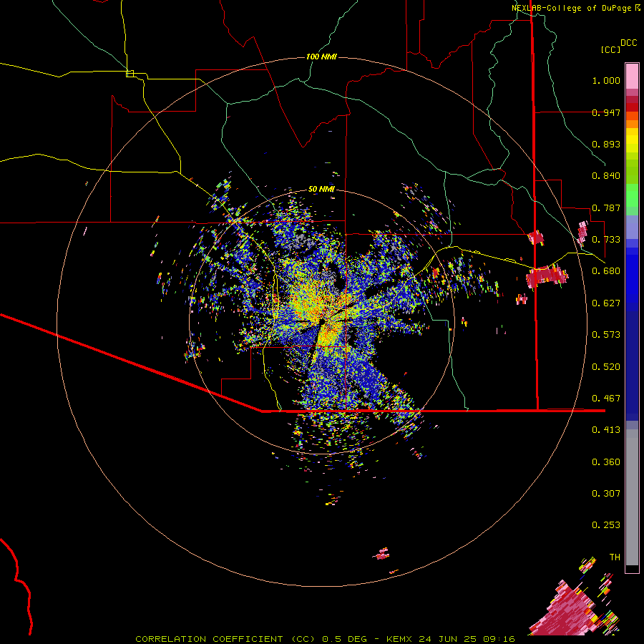Select the 0.947 scale value
Screen dimensions: 644x644
(x=606, y=112)
